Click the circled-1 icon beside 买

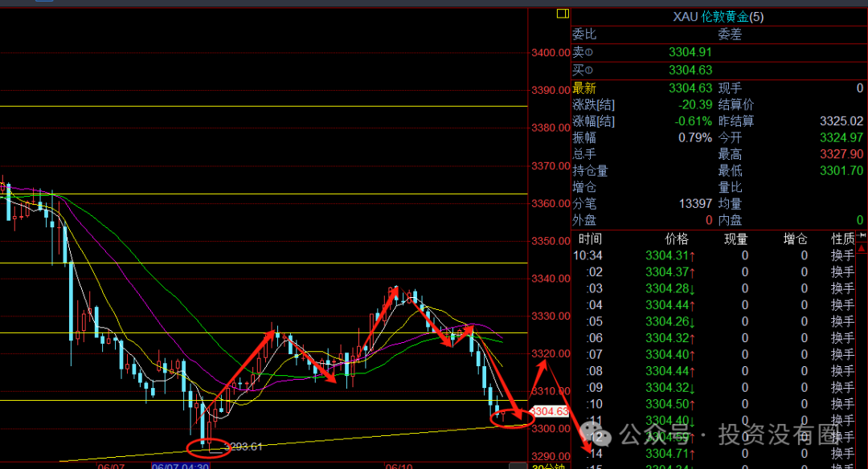pyautogui.click(x=589, y=70)
